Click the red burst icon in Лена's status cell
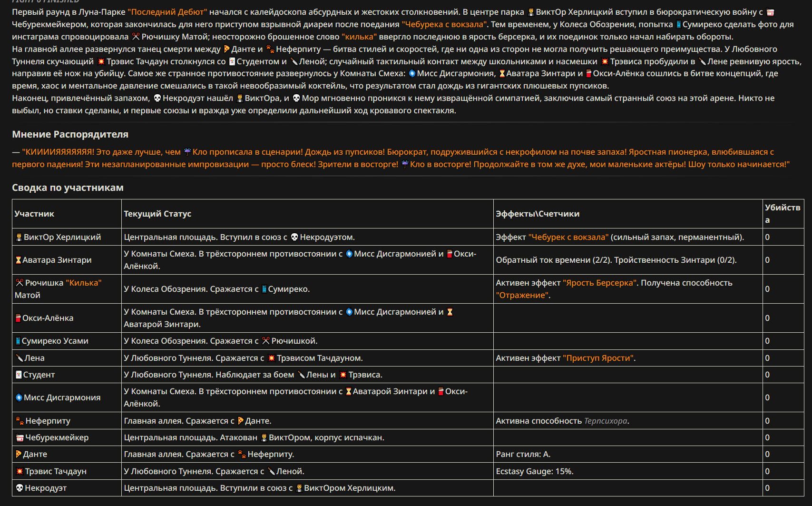Screen dimensions: 812x506 coord(272,358)
